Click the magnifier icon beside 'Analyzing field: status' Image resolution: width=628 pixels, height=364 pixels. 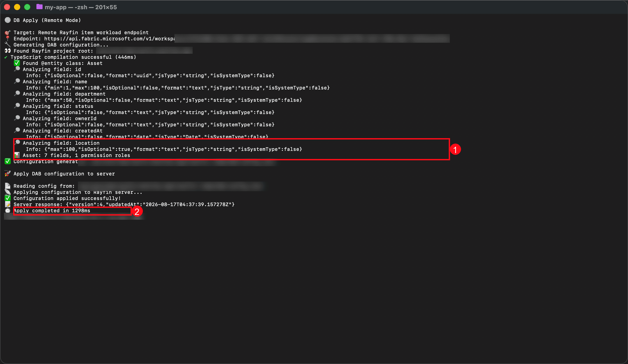click(17, 106)
